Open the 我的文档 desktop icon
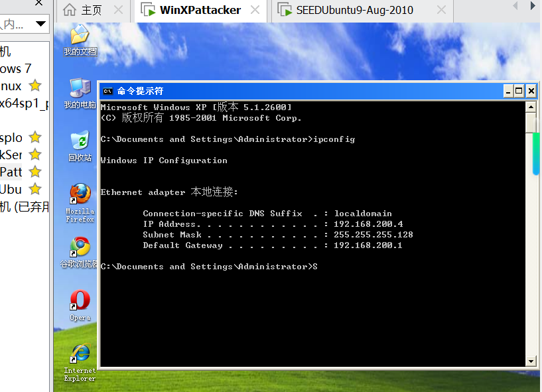Image resolution: width=542 pixels, height=392 pixels. [80, 40]
